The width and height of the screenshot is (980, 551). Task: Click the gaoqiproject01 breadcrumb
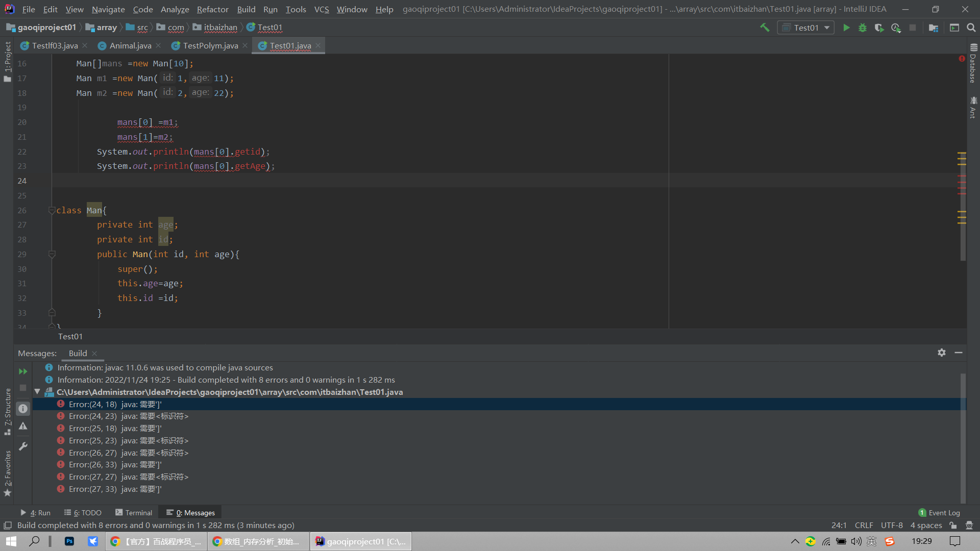coord(41,28)
